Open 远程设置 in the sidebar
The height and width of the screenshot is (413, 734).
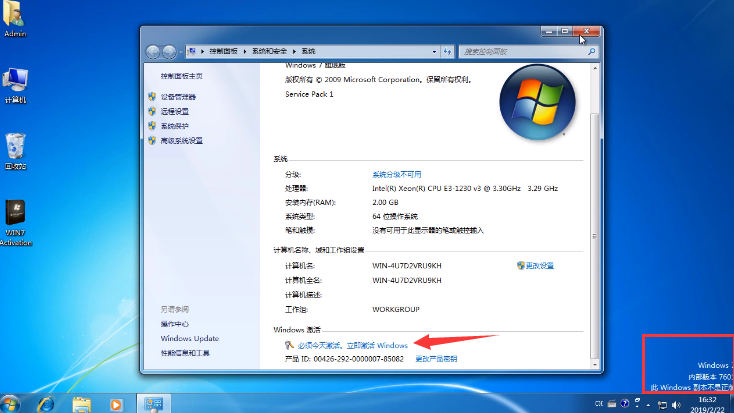pos(175,111)
